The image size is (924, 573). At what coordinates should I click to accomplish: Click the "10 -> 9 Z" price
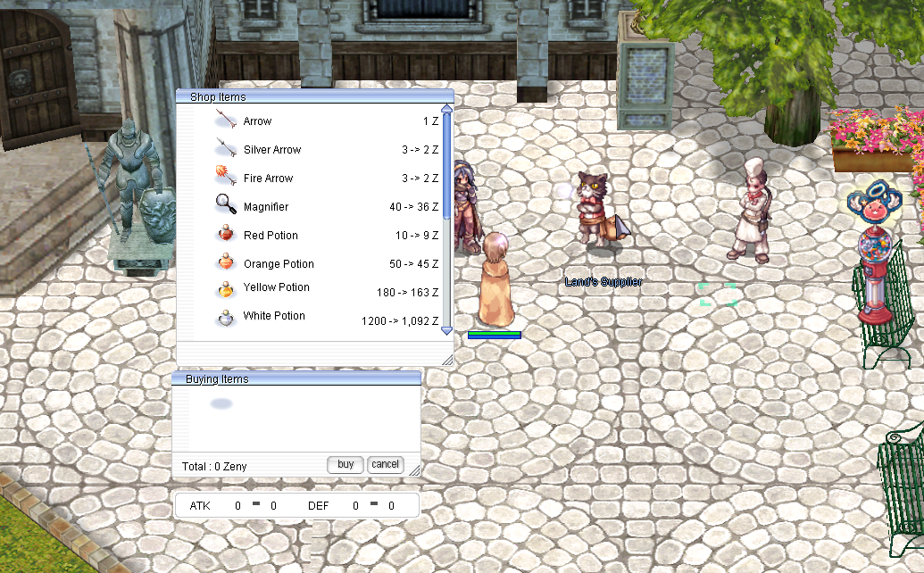point(417,235)
